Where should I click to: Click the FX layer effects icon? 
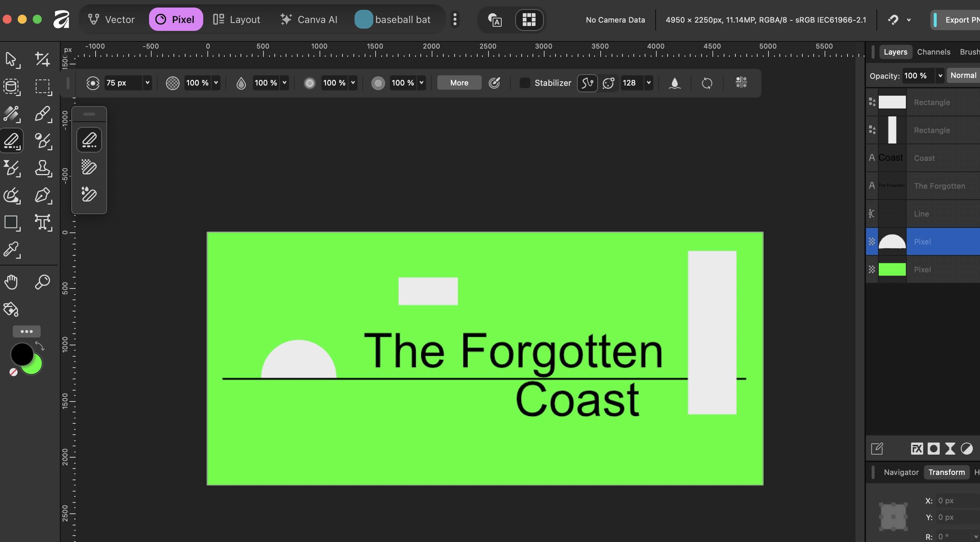point(917,449)
